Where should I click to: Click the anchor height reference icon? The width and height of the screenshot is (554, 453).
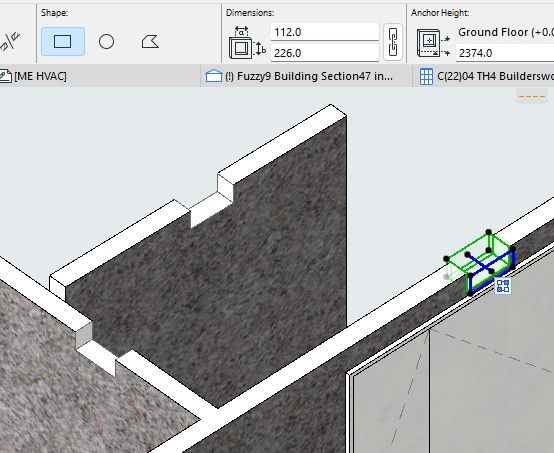click(433, 43)
